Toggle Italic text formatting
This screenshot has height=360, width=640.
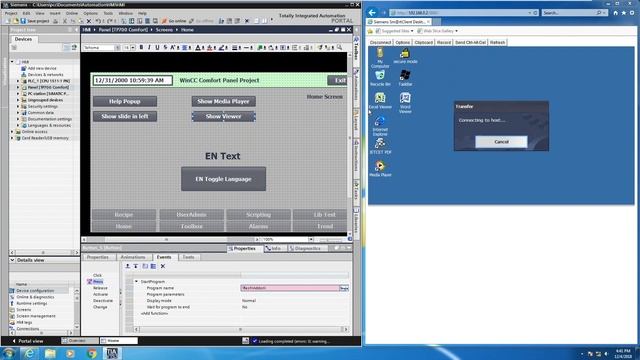(x=149, y=48)
